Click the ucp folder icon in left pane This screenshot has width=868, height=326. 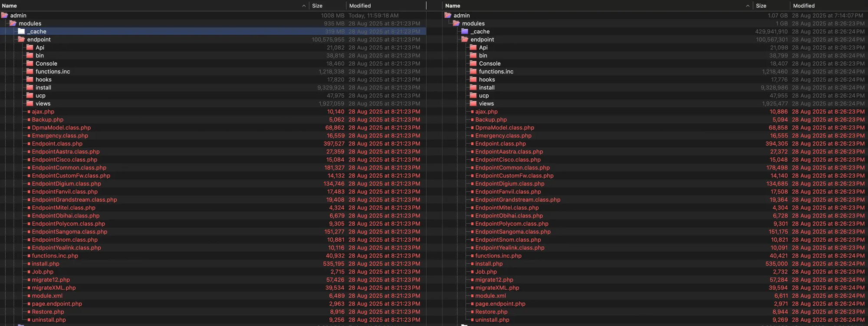click(30, 96)
